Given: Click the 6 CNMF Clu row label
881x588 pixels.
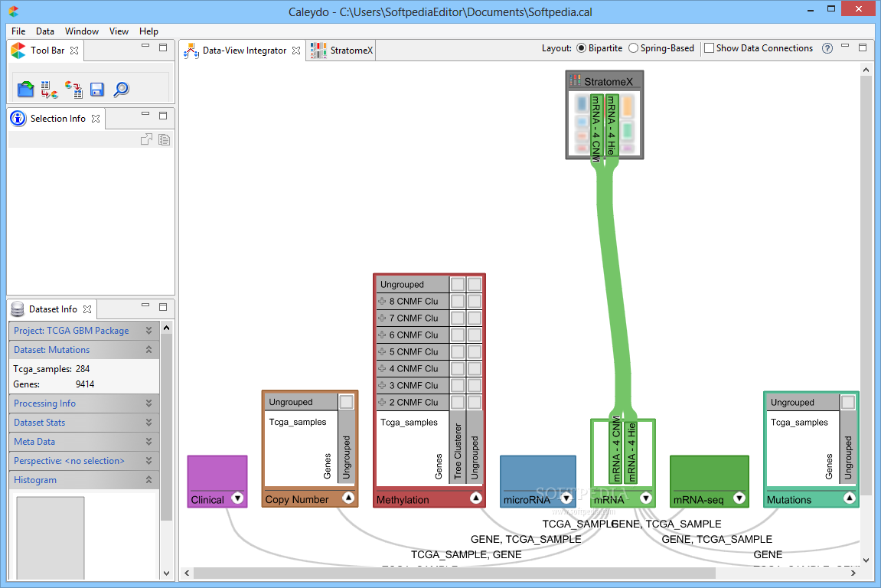Looking at the screenshot, I should tap(413, 335).
